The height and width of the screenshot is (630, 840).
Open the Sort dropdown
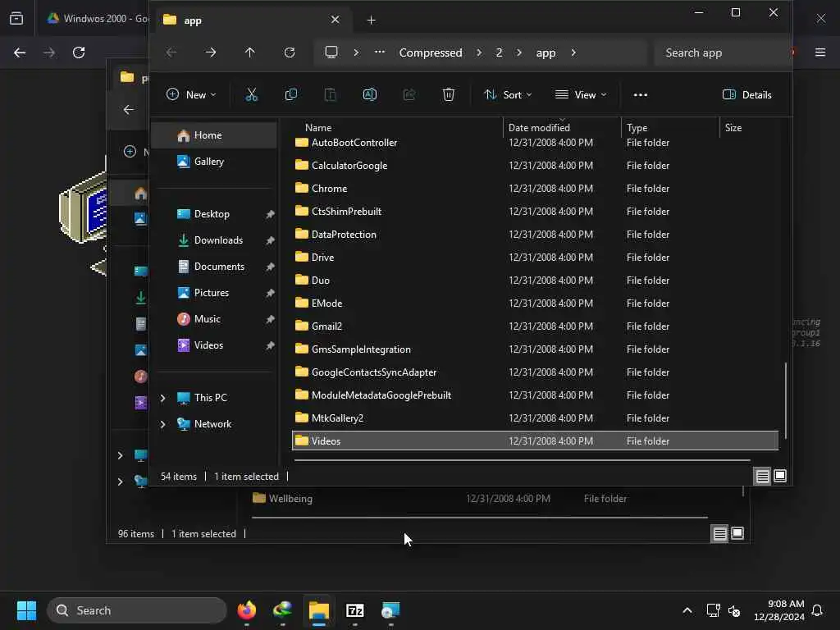(508, 95)
